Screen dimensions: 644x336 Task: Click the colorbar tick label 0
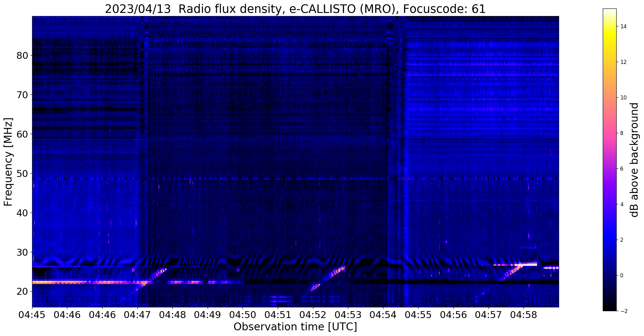(621, 276)
